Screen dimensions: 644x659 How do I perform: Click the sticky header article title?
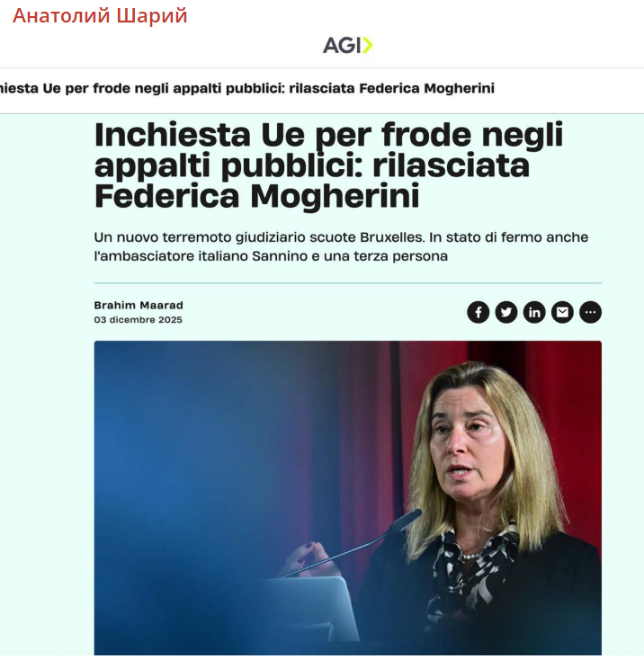tap(247, 89)
